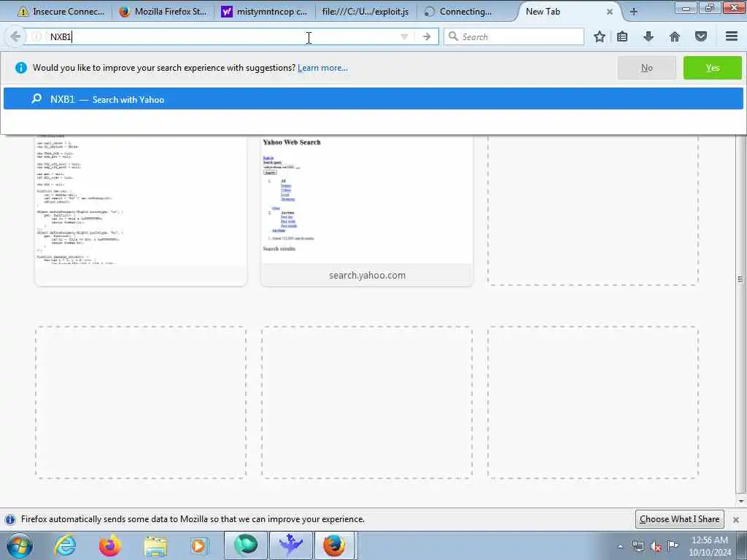
Task: Launch Internet Explorer from taskbar
Action: point(65,545)
